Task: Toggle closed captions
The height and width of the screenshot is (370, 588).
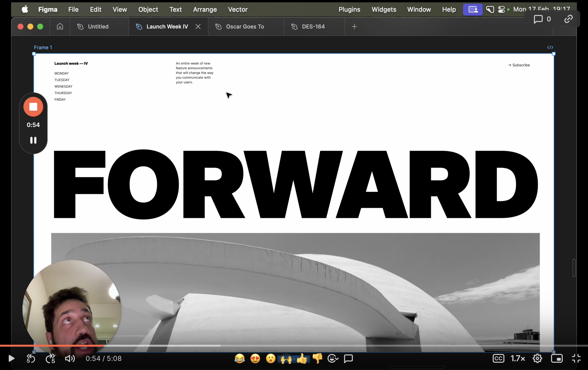Action: pyautogui.click(x=498, y=358)
